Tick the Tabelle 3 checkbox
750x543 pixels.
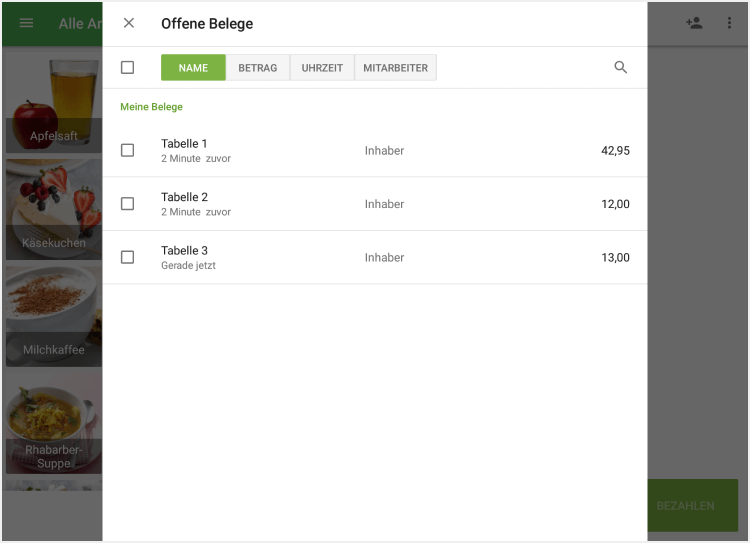[127, 257]
